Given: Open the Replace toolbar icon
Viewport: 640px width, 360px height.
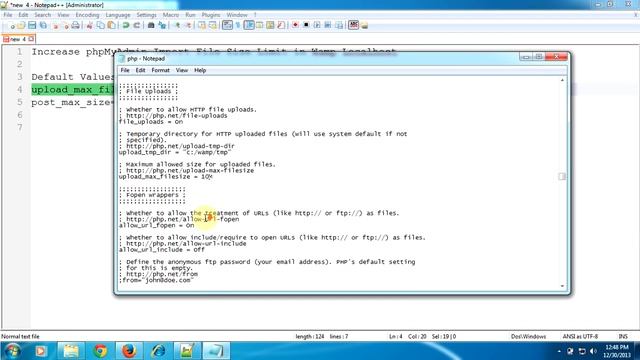Looking at the screenshot, I should [x=162, y=25].
